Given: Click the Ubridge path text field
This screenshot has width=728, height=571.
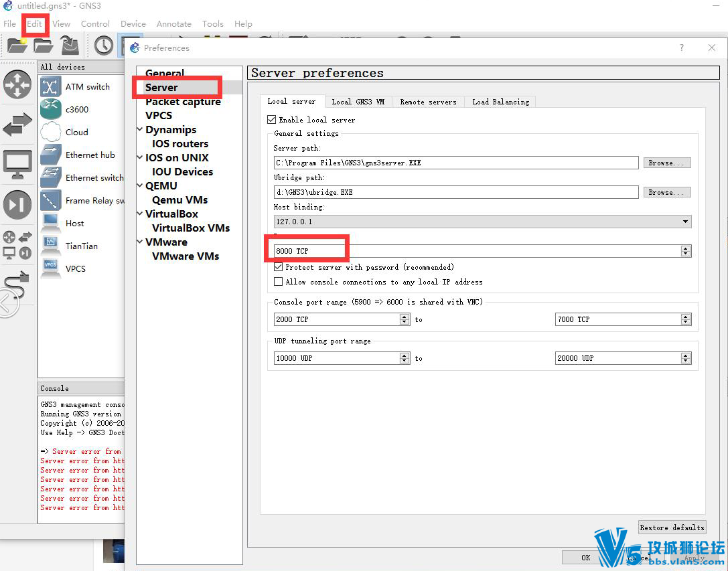Looking at the screenshot, I should [x=456, y=192].
